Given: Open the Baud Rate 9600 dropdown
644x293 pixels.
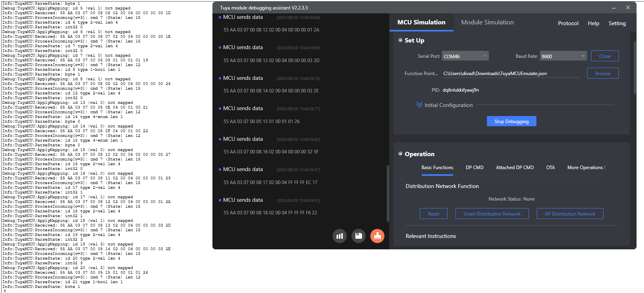Looking at the screenshot, I should coord(563,56).
